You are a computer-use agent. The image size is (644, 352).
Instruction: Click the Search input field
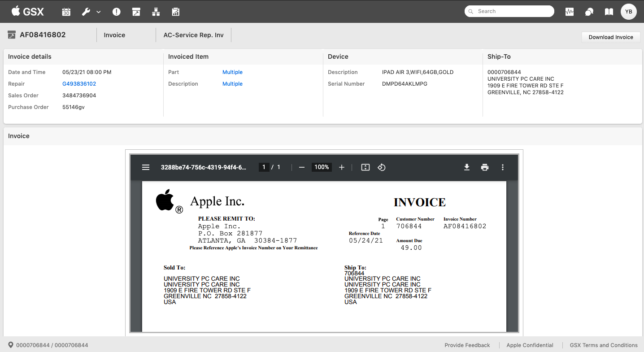[509, 11]
